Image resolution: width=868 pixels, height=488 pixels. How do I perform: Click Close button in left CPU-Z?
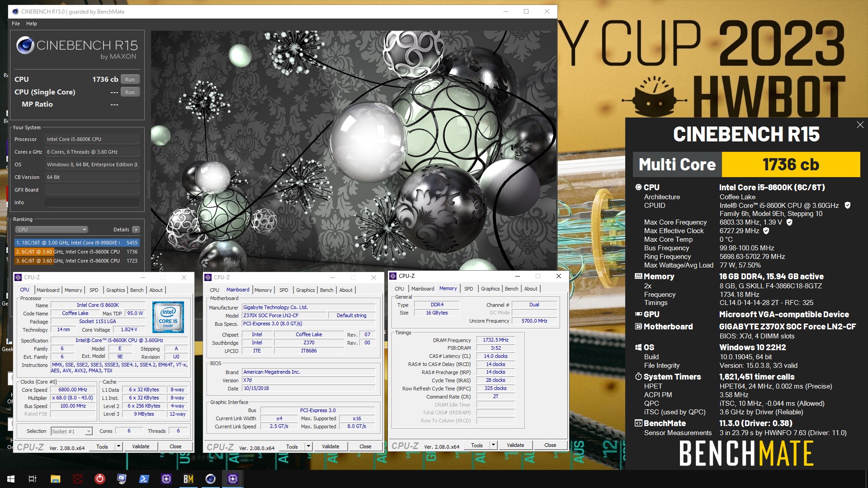click(x=175, y=447)
